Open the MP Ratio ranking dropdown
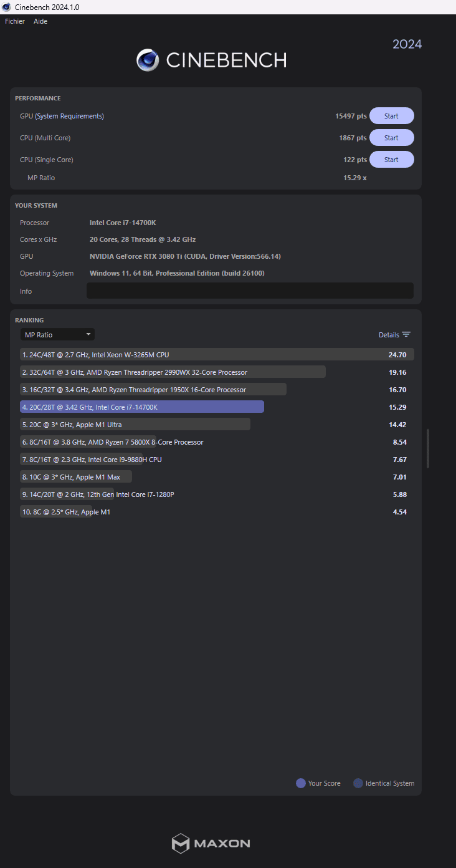The image size is (456, 868). [57, 335]
